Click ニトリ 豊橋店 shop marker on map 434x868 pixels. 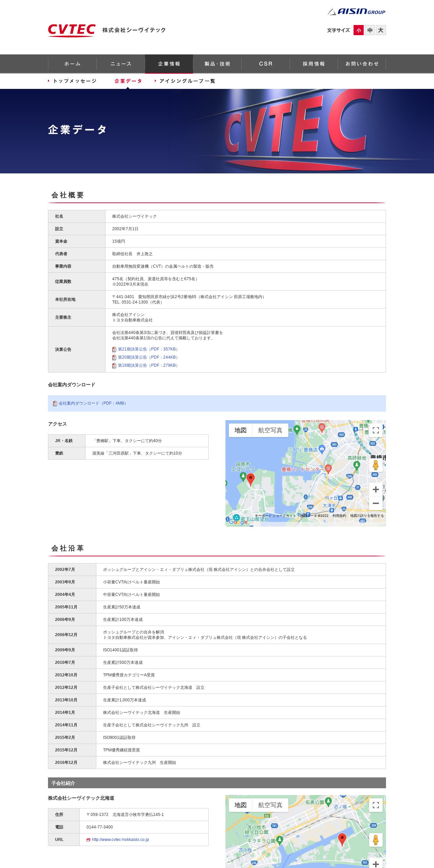[322, 449]
